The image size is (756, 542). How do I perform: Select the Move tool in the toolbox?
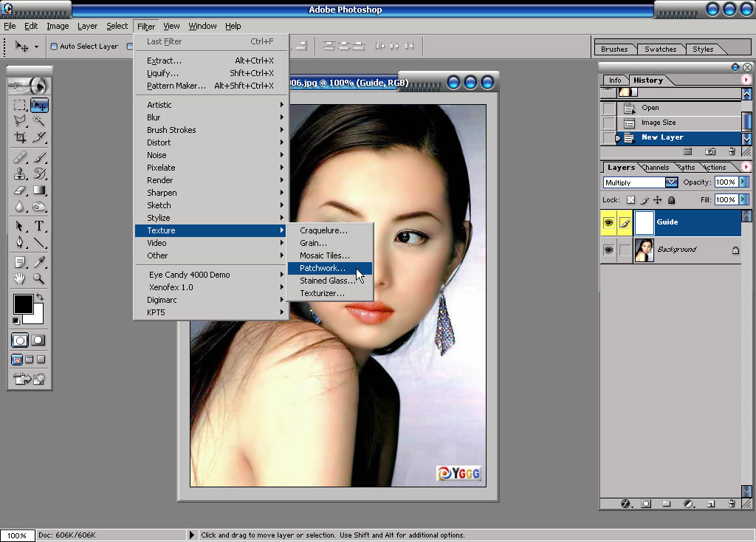pyautogui.click(x=39, y=105)
